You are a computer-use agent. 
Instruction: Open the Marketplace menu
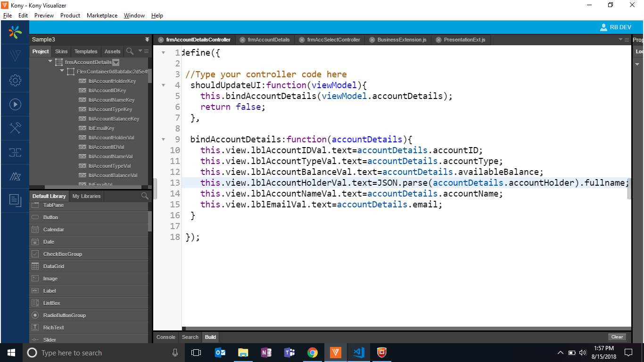102,16
